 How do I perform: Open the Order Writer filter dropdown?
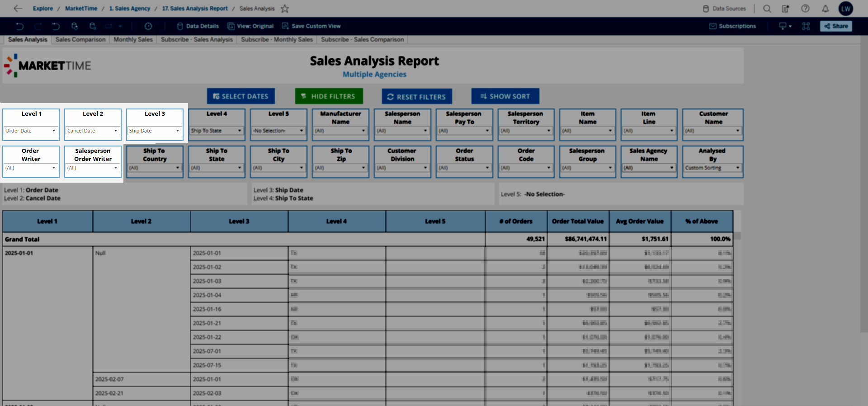(x=31, y=168)
